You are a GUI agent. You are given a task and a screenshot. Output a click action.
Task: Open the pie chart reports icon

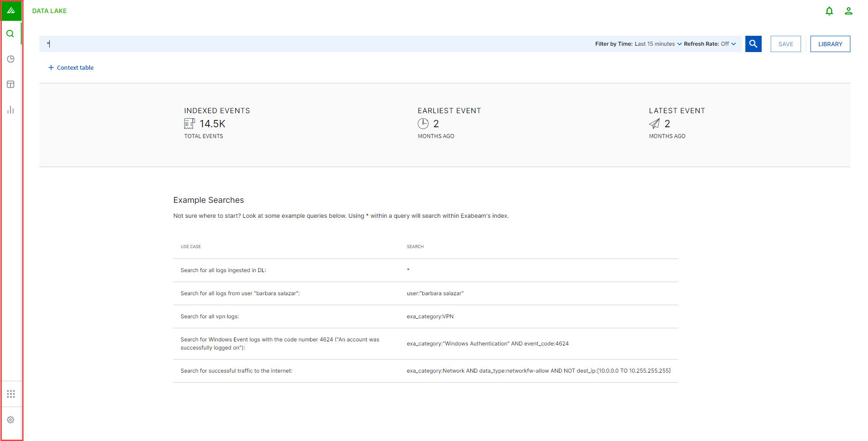coord(11,59)
